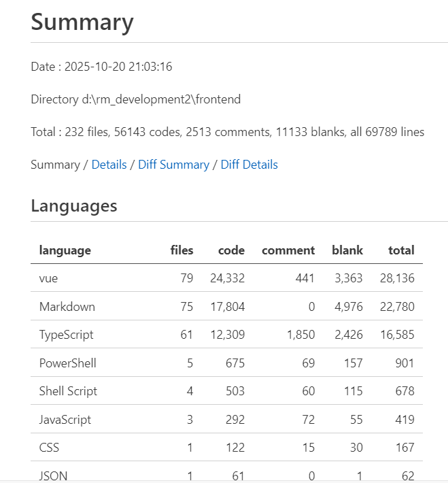Open the Diff Details link
The image size is (448, 483).
click(x=249, y=165)
